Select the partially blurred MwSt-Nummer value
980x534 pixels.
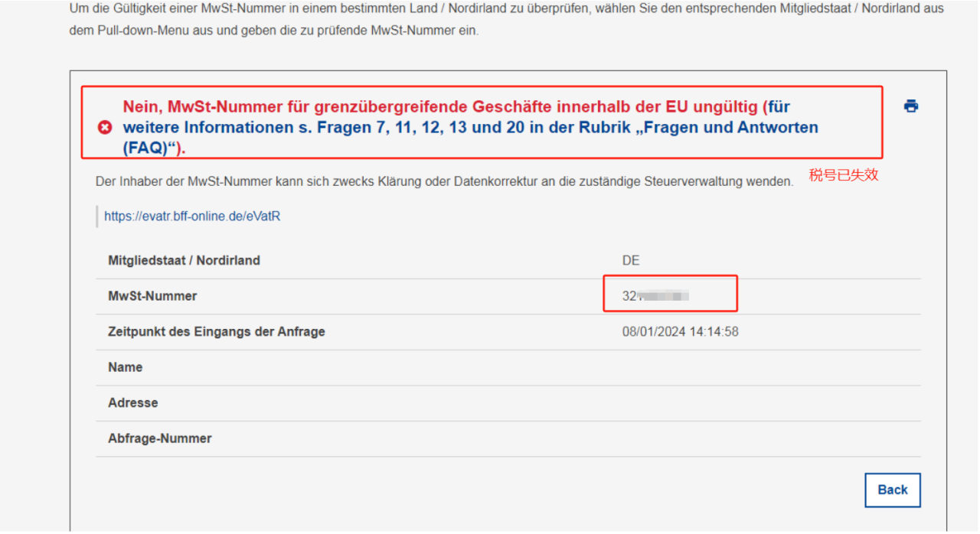pyautogui.click(x=656, y=296)
